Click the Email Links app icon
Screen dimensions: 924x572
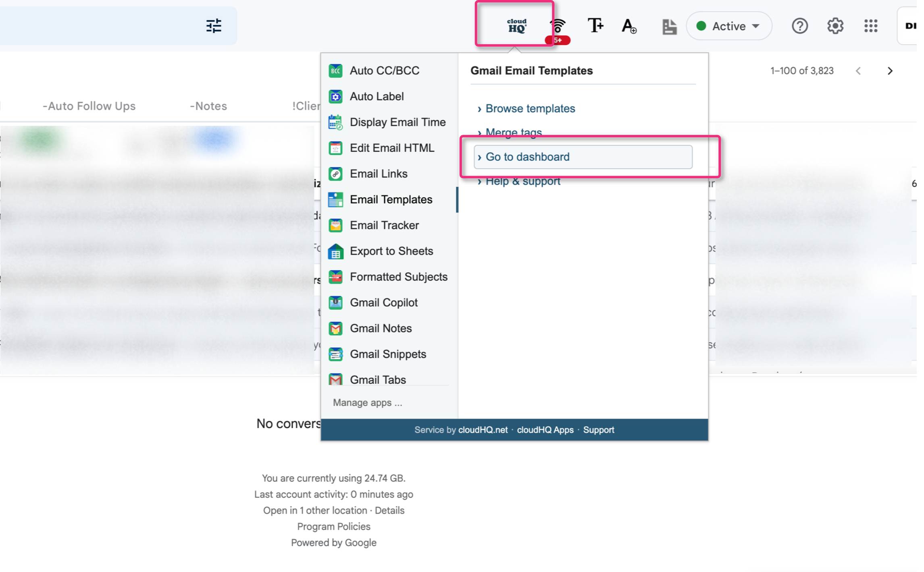pyautogui.click(x=335, y=174)
